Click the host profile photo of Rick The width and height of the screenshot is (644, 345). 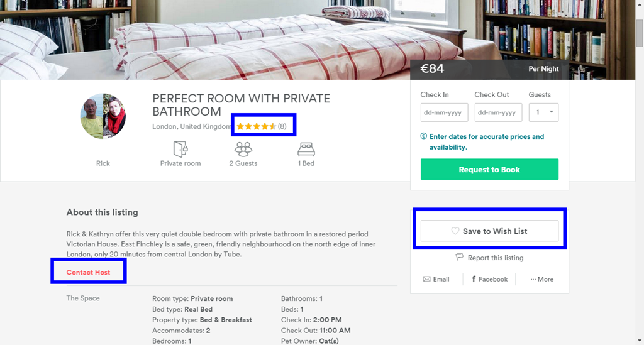point(103,116)
